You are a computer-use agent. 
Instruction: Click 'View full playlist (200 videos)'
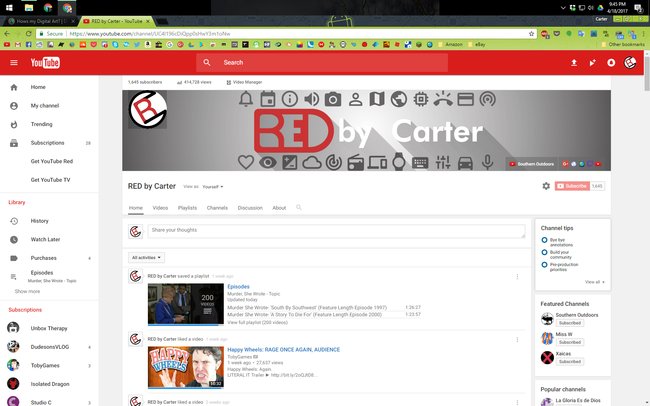point(257,322)
